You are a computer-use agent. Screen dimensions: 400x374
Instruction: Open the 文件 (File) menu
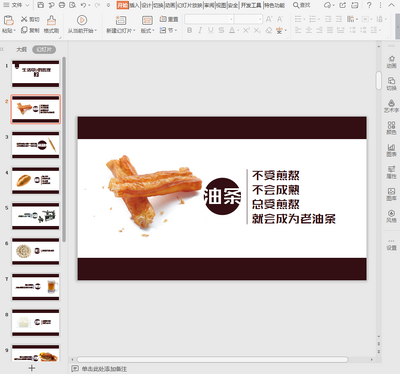17,5
